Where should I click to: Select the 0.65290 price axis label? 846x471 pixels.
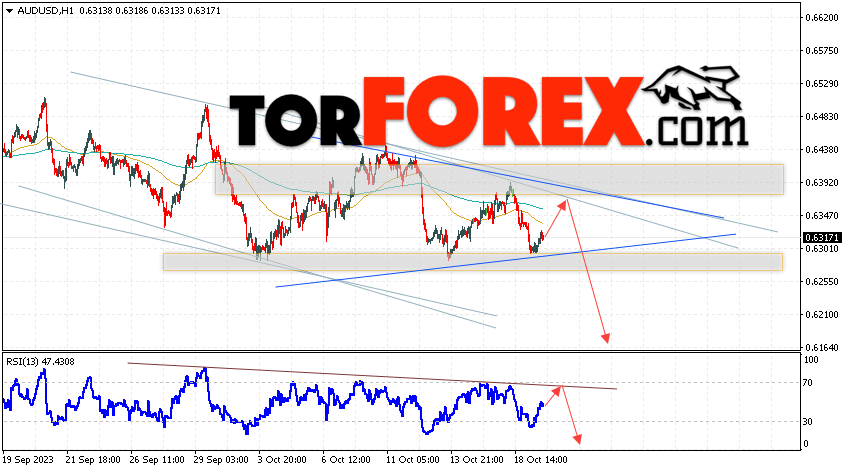[x=822, y=84]
